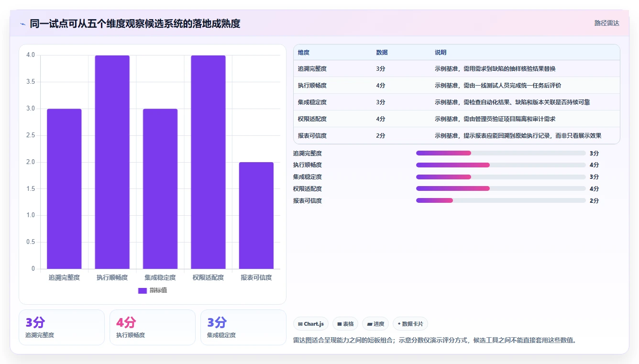639x364 pixels.
Task: Click the description starting 示例基准，需由管理员验证
Action: [x=495, y=119]
